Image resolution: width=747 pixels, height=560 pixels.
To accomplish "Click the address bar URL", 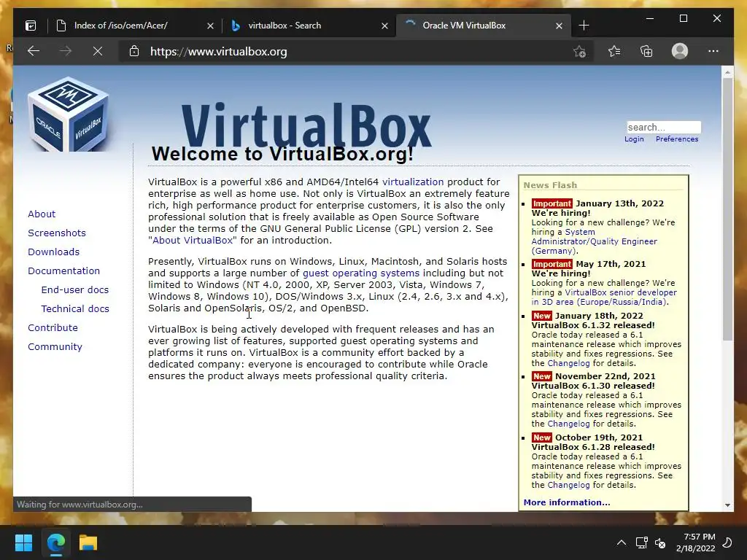I will coord(218,52).
